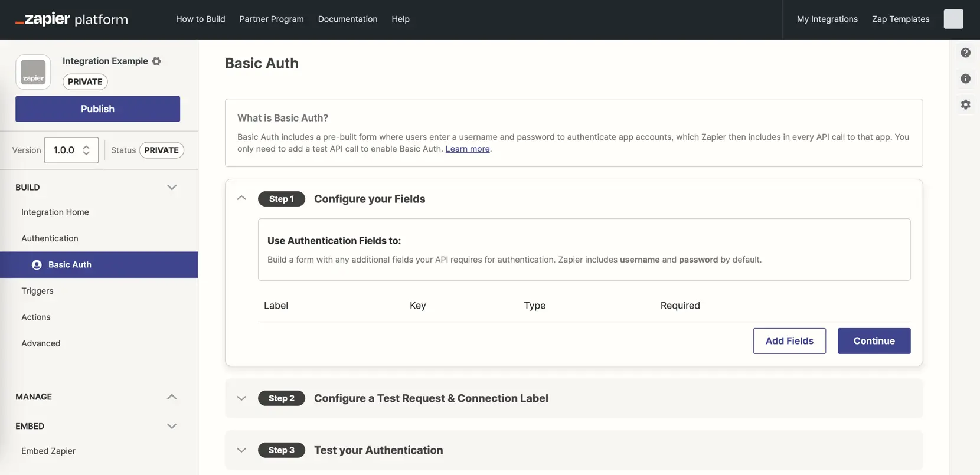The width and height of the screenshot is (980, 475).
Task: Click the Type column header
Action: click(535, 306)
